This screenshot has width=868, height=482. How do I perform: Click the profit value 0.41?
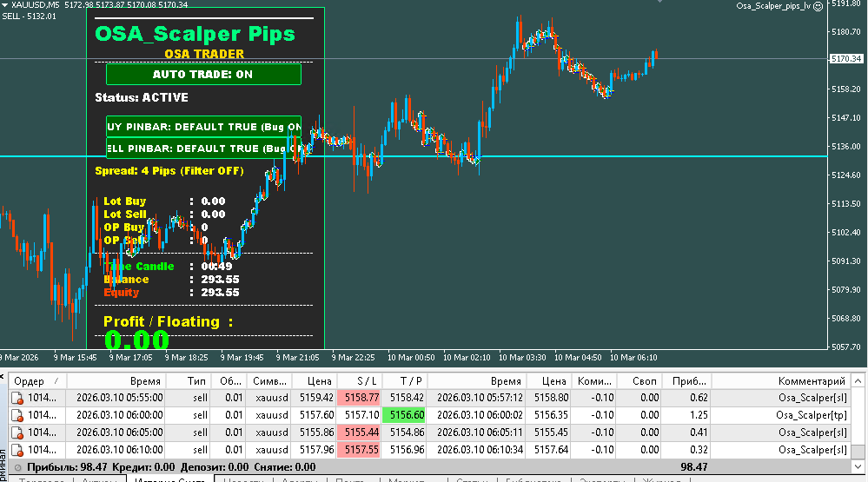(699, 432)
